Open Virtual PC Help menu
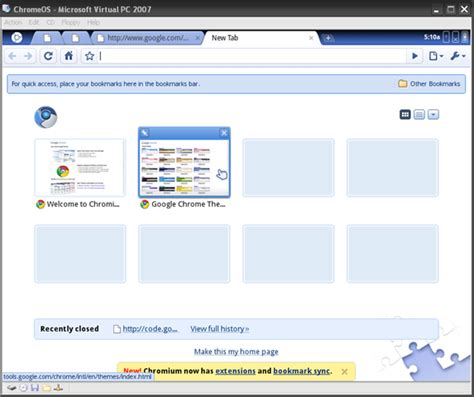 point(93,22)
